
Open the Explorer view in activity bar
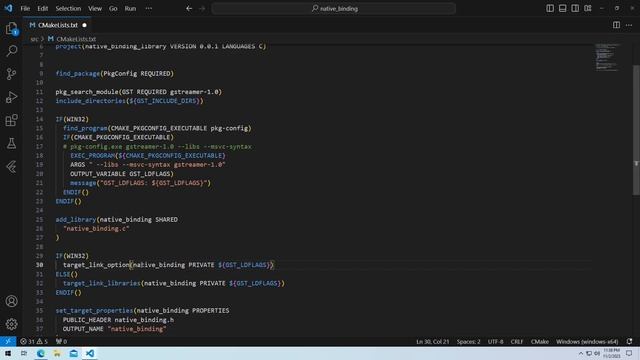point(11,28)
